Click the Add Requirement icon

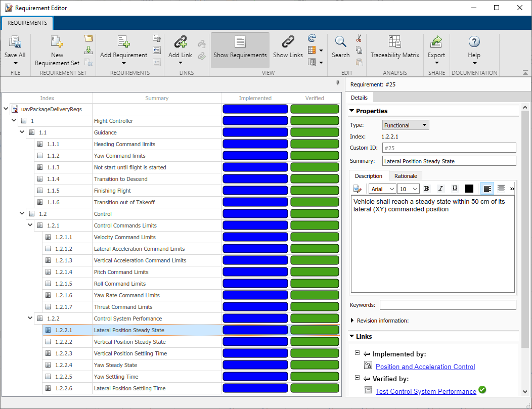tap(123, 42)
